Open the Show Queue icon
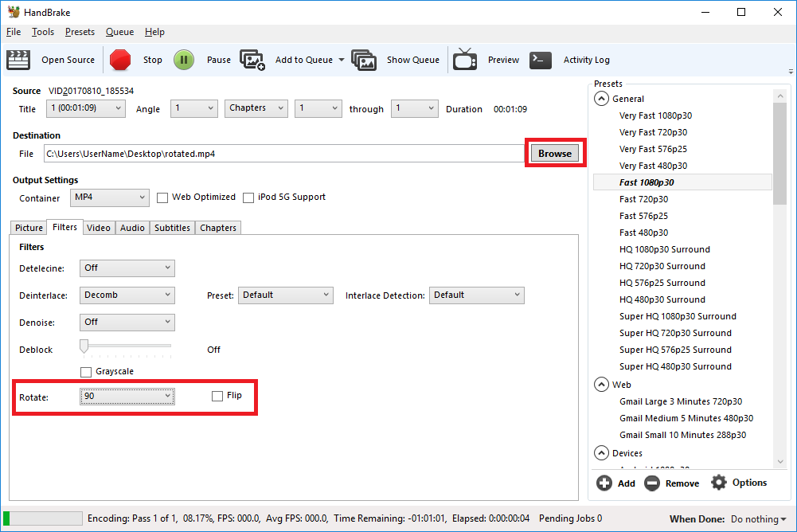Screen dimensions: 797x532 (364, 60)
